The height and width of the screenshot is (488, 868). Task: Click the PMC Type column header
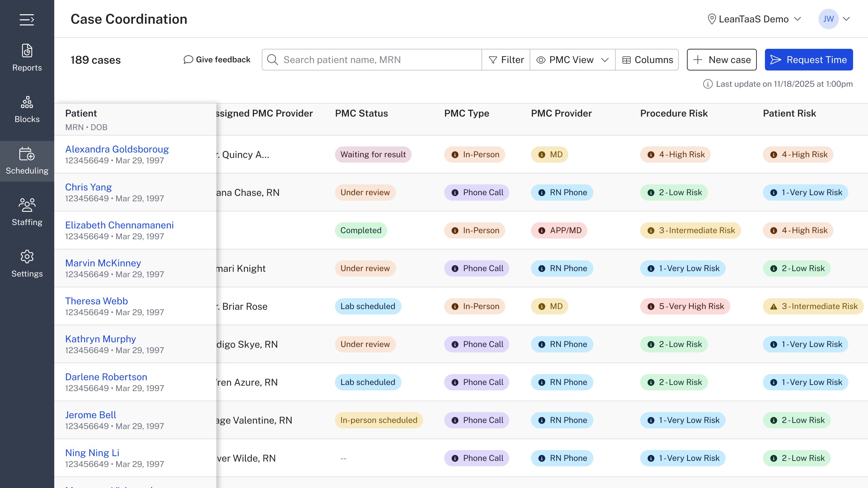coord(467,113)
